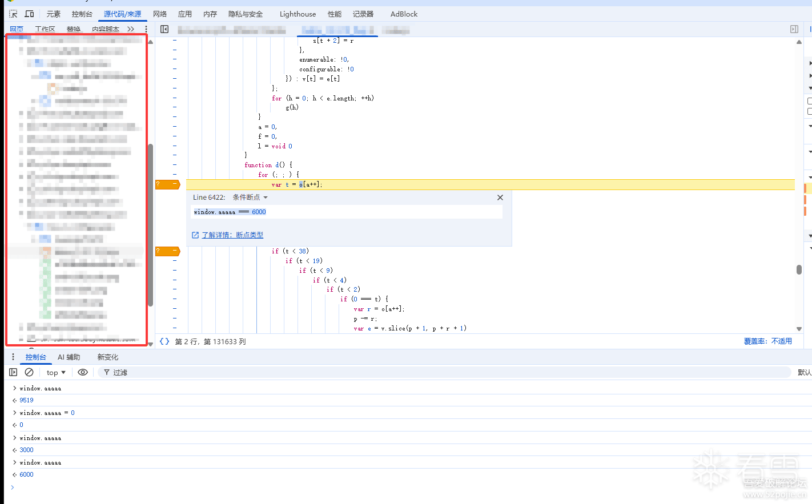The height and width of the screenshot is (504, 812).
Task: Switch to the 内存 tab
Action: (210, 14)
